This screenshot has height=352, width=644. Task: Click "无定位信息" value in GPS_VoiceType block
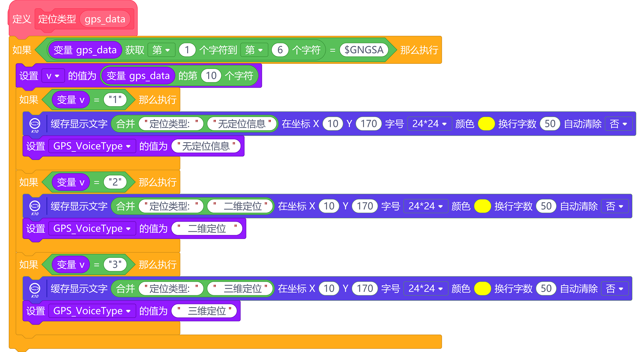pos(206,146)
